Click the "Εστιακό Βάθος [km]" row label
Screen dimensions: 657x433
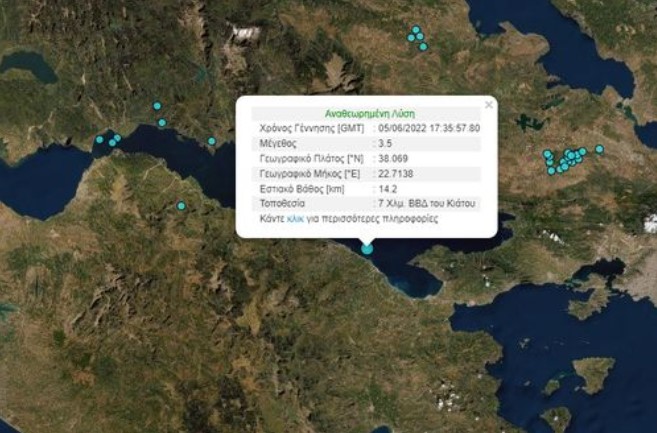(301, 188)
